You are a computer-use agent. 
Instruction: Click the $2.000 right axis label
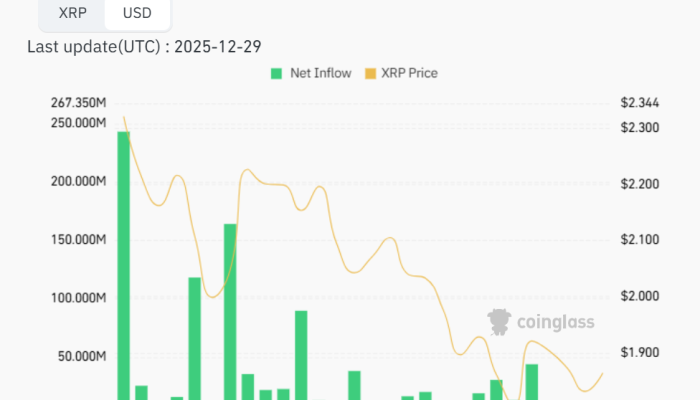click(639, 296)
